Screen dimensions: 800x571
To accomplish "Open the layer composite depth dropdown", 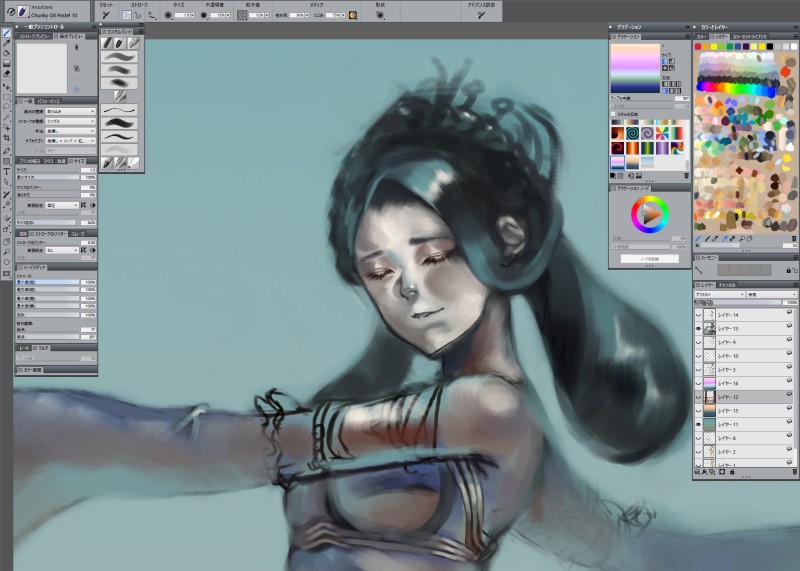I will point(771,294).
